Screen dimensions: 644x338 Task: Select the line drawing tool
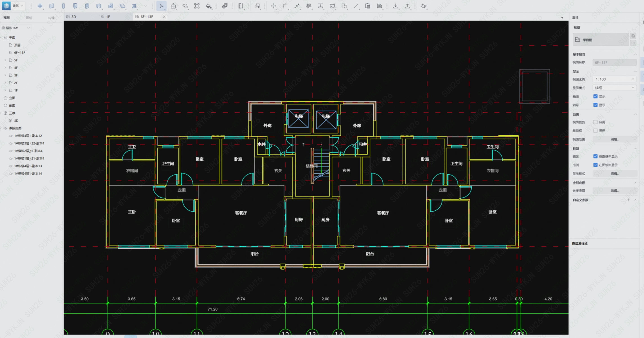(x=356, y=6)
